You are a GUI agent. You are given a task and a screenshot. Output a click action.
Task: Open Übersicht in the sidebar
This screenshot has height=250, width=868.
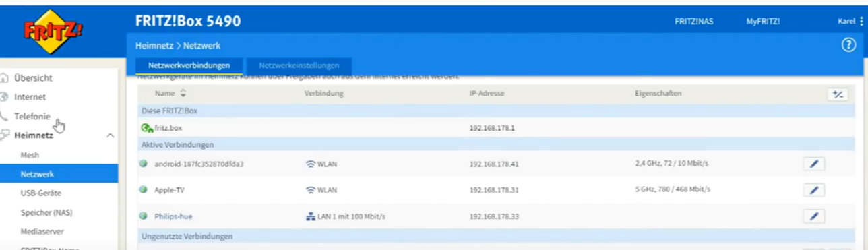33,77
